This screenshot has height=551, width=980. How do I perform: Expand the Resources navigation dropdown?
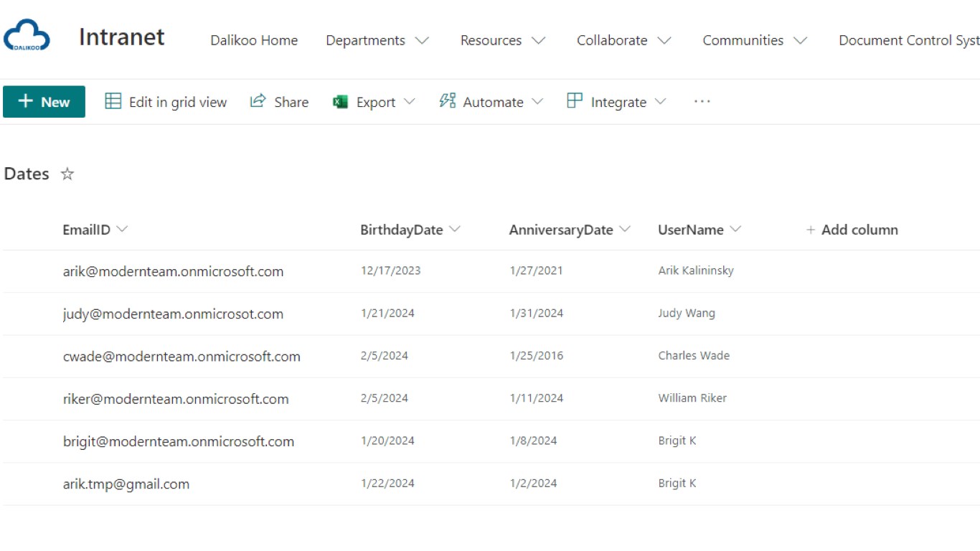tap(538, 40)
